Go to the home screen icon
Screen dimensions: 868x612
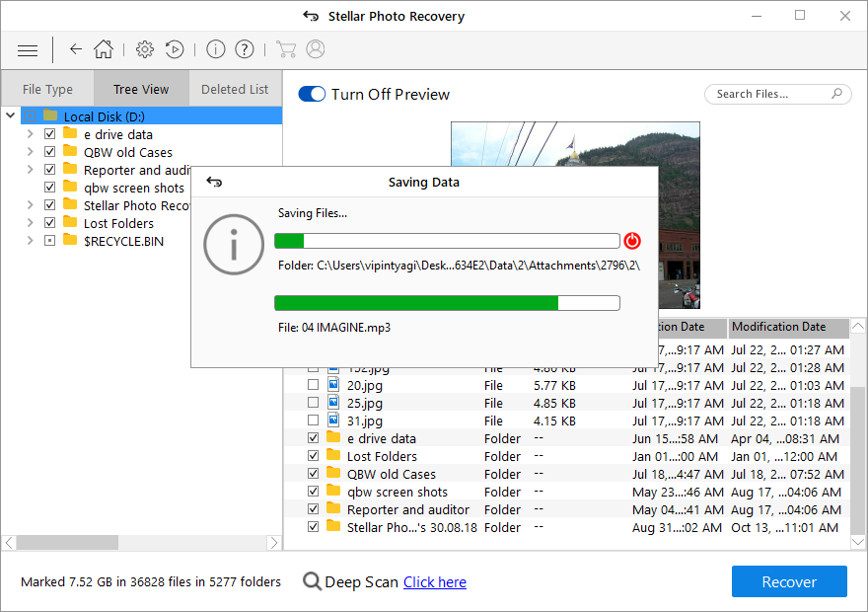pyautogui.click(x=104, y=49)
